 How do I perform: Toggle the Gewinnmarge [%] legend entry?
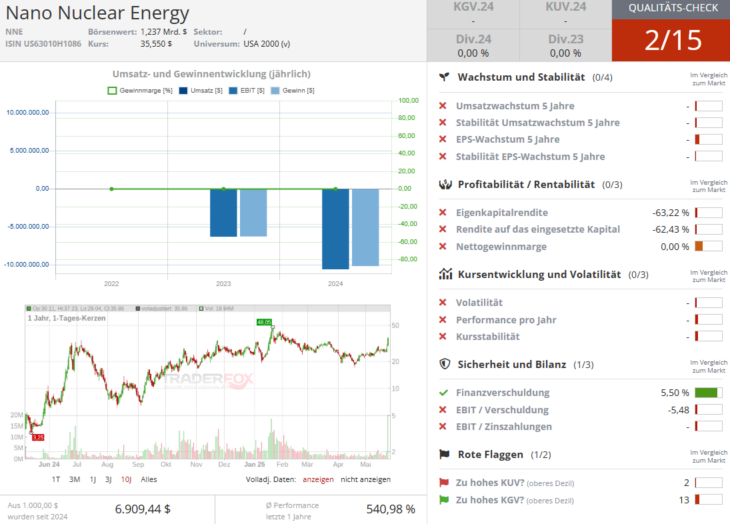[x=140, y=91]
